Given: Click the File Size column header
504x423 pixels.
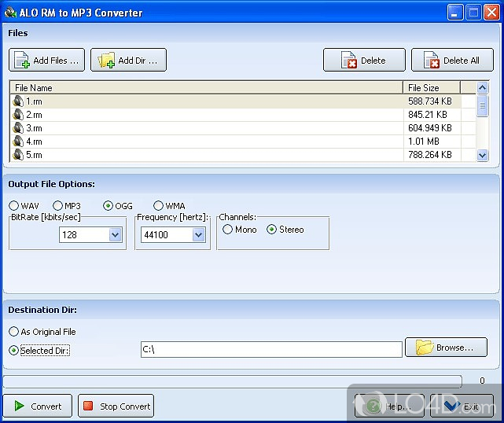Looking at the screenshot, I should [431, 88].
